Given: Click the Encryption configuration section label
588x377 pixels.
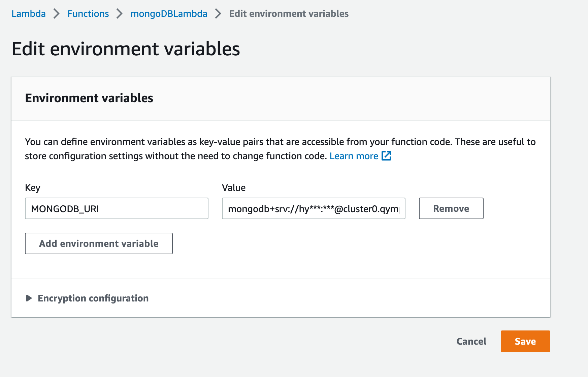Looking at the screenshot, I should [93, 298].
